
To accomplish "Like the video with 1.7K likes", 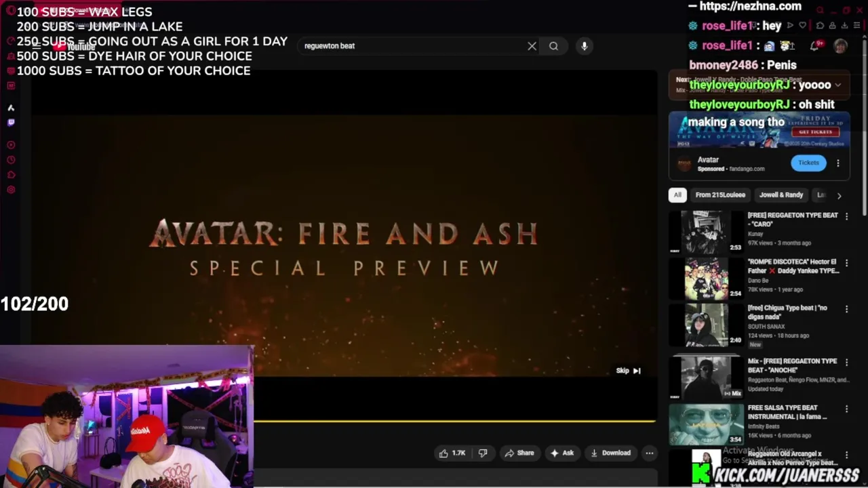I will (x=452, y=453).
